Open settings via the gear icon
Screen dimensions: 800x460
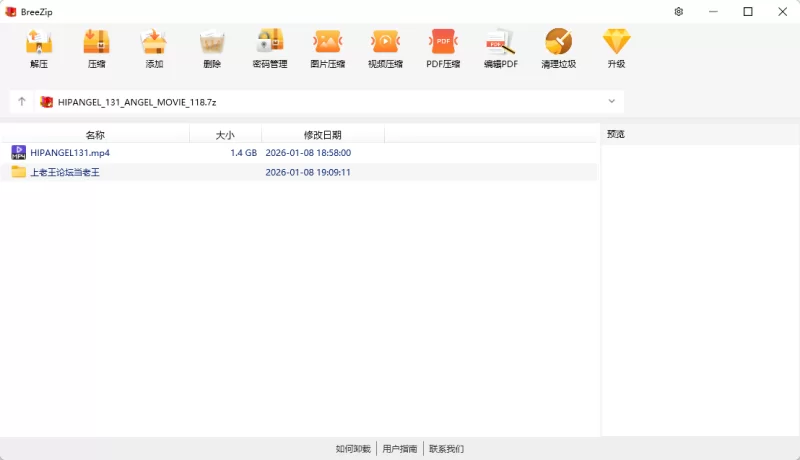click(x=679, y=12)
